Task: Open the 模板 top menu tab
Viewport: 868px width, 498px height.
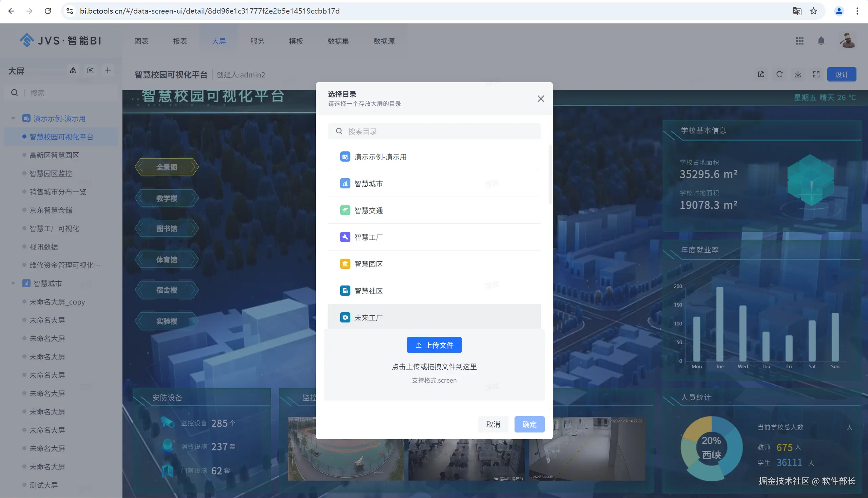Action: click(x=295, y=41)
